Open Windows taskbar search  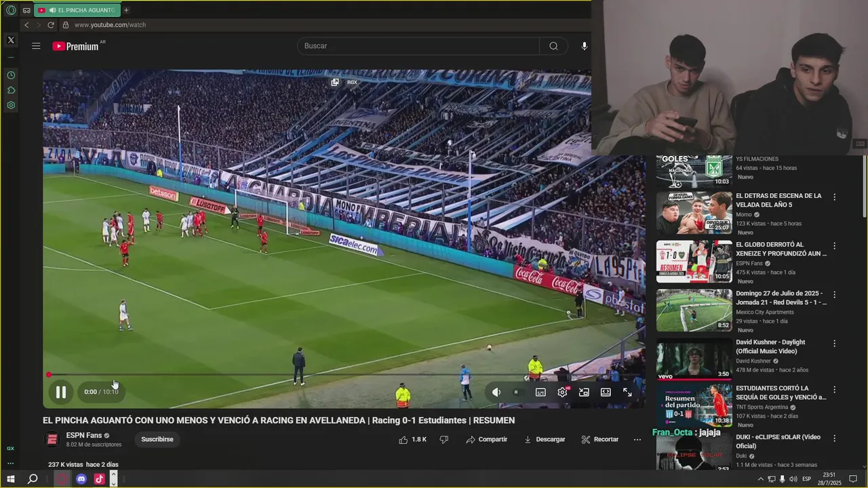click(x=32, y=479)
